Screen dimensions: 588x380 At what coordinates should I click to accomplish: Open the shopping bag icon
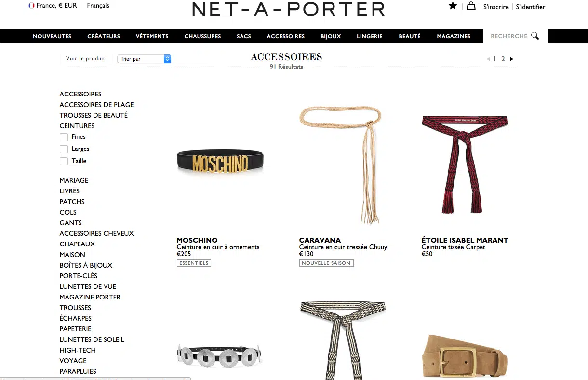[471, 6]
